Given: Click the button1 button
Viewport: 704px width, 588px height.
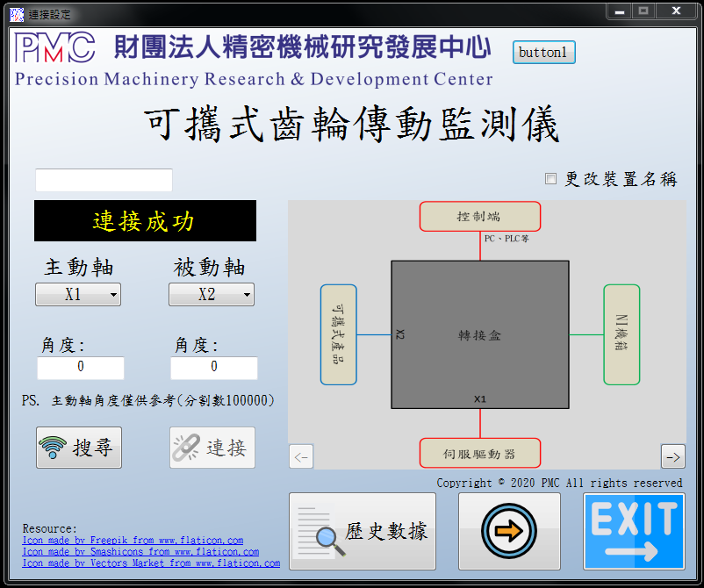Looking at the screenshot, I should click(543, 52).
